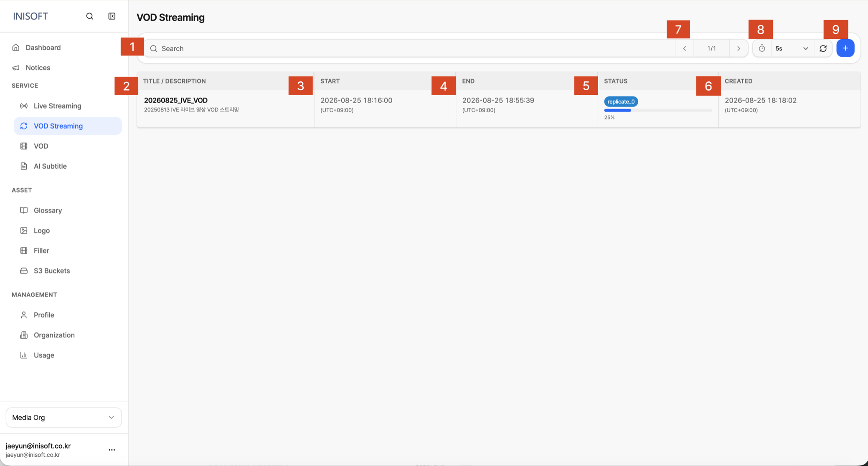
Task: Click the Usage bar chart icon
Action: click(x=24, y=355)
